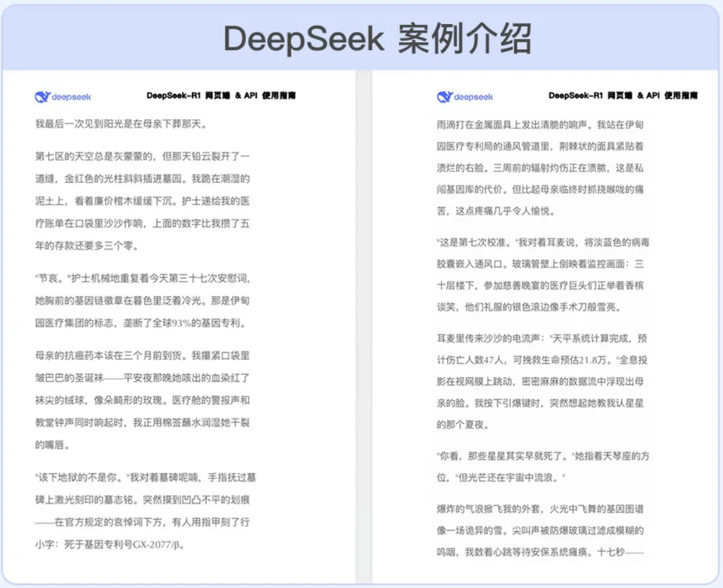Click the line starting "谈笑，他们礼服的银色滚边"
The image size is (723, 588).
pos(529,307)
